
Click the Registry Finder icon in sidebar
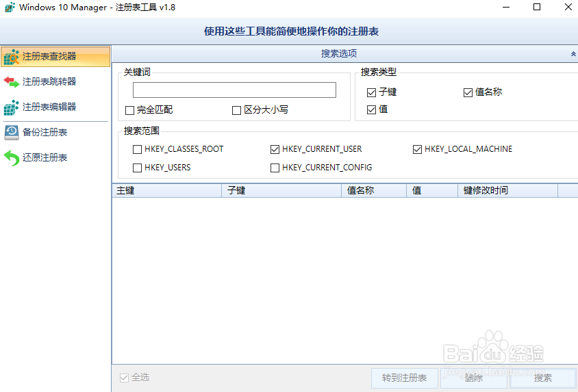(x=12, y=57)
